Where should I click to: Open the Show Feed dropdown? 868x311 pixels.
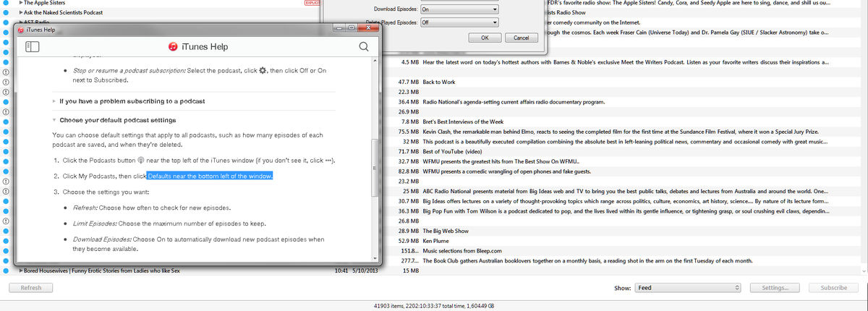pyautogui.click(x=689, y=288)
